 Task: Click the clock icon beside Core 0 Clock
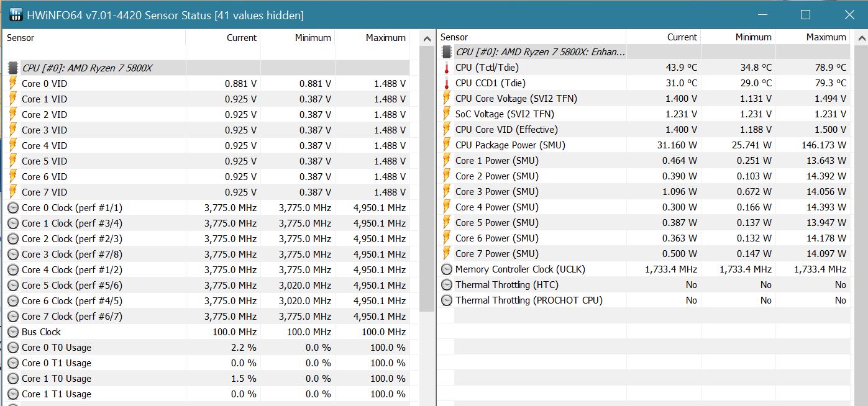[12, 207]
